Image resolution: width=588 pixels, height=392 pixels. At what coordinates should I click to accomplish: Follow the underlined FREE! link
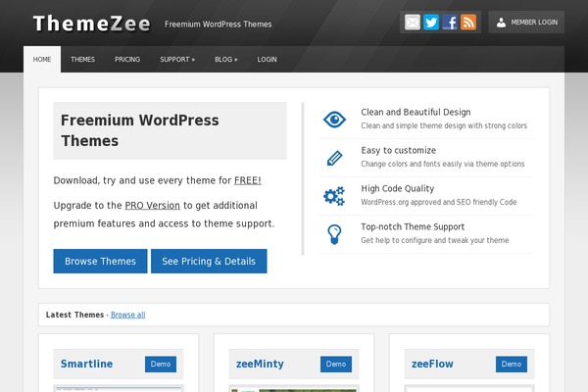[248, 180]
